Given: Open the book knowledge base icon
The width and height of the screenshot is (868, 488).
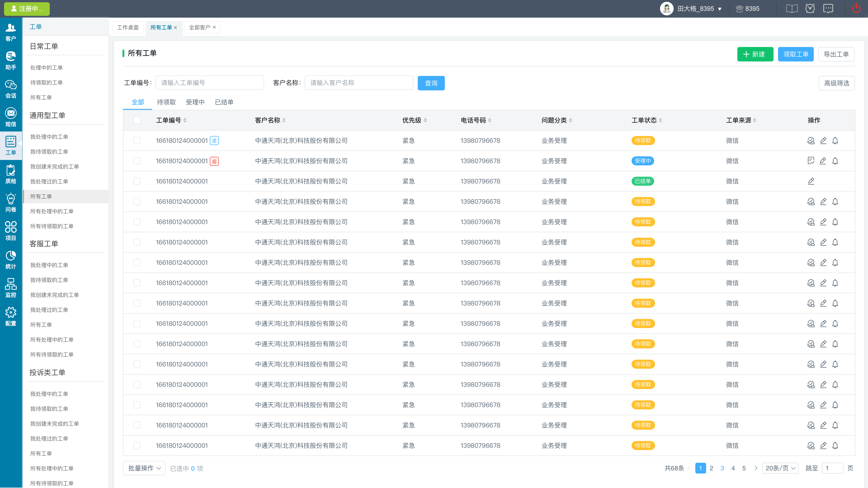Looking at the screenshot, I should point(792,9).
